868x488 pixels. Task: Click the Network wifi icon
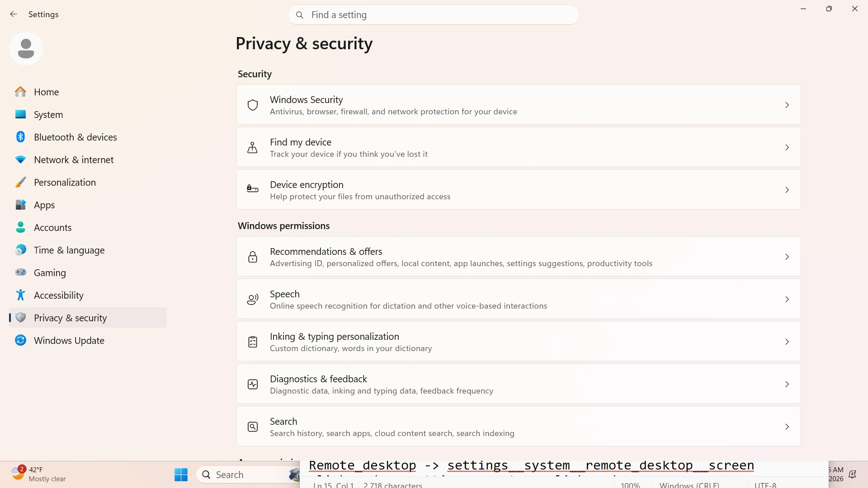[x=20, y=160]
